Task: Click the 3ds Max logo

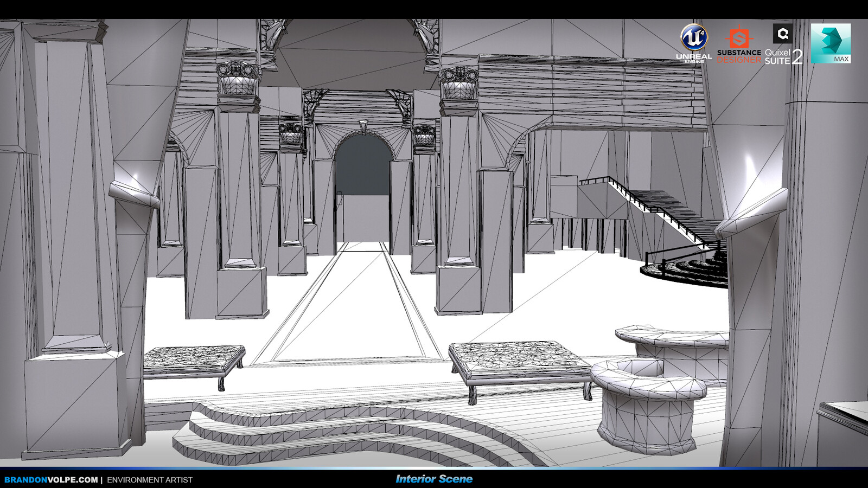Action: pyautogui.click(x=831, y=43)
